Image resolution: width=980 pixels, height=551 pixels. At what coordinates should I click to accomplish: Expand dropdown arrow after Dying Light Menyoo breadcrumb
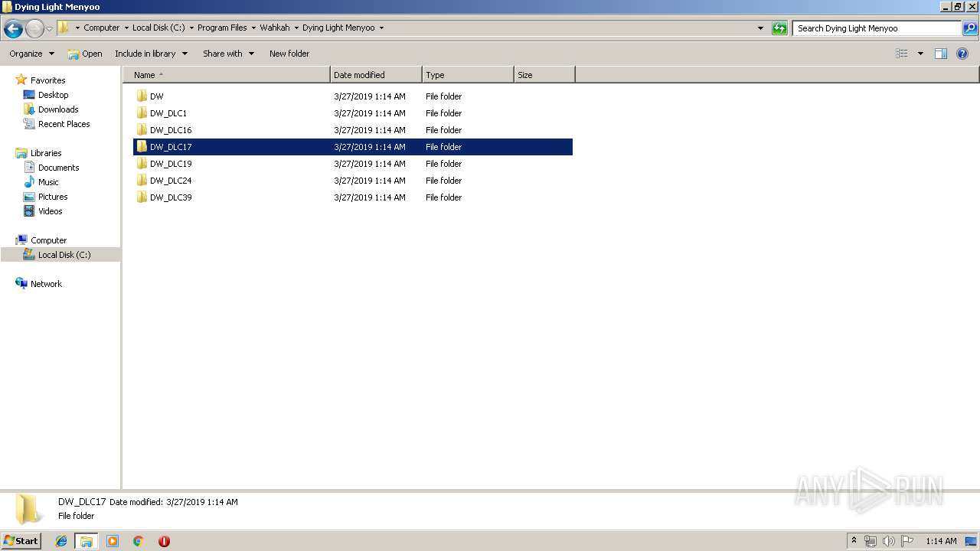tap(381, 28)
